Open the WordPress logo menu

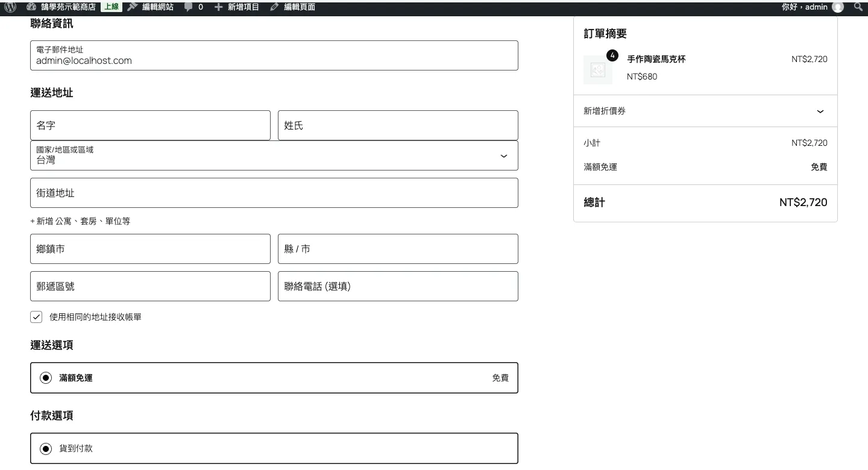[x=10, y=7]
